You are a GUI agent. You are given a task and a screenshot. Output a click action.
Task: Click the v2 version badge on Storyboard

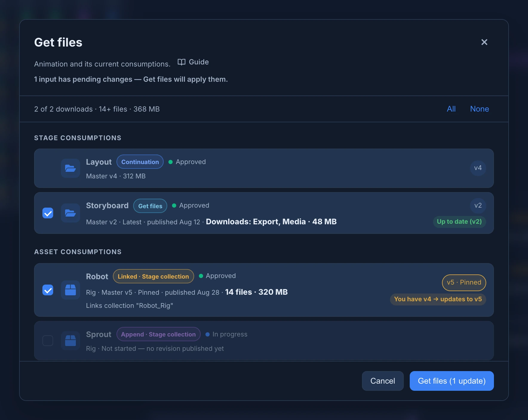(478, 206)
